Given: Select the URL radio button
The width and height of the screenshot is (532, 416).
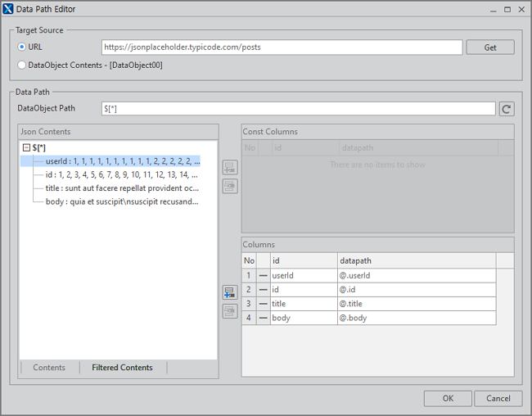Looking at the screenshot, I should coord(22,47).
